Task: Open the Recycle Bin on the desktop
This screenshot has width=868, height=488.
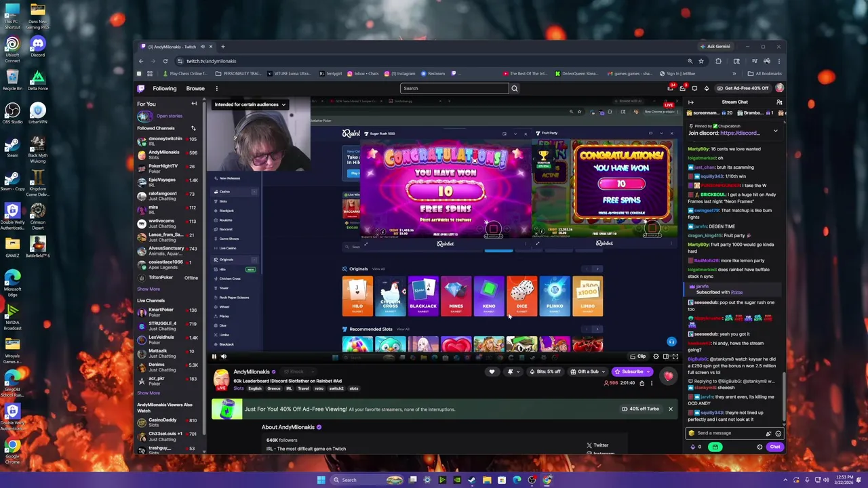Action: (x=12, y=80)
